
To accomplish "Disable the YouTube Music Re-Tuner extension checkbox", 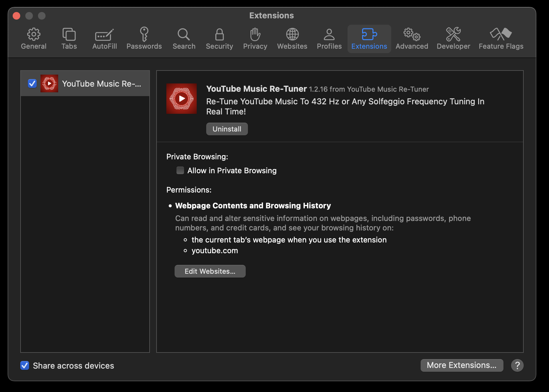I will tap(32, 83).
